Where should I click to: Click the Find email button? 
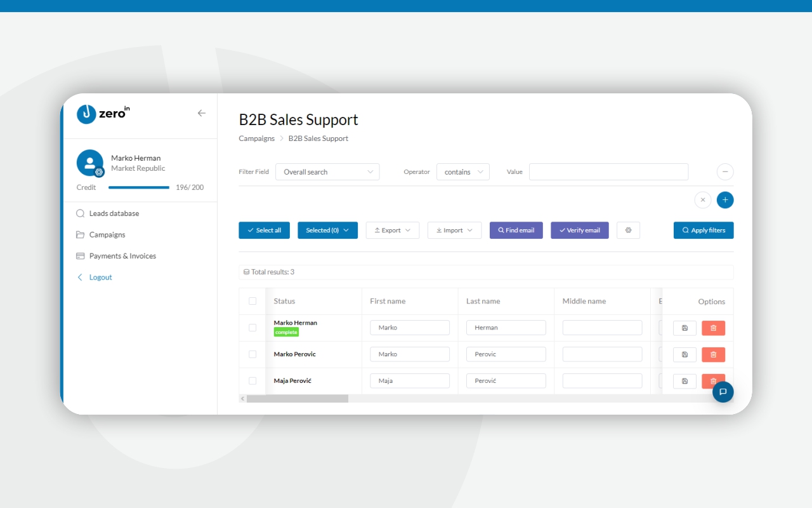[x=516, y=230]
